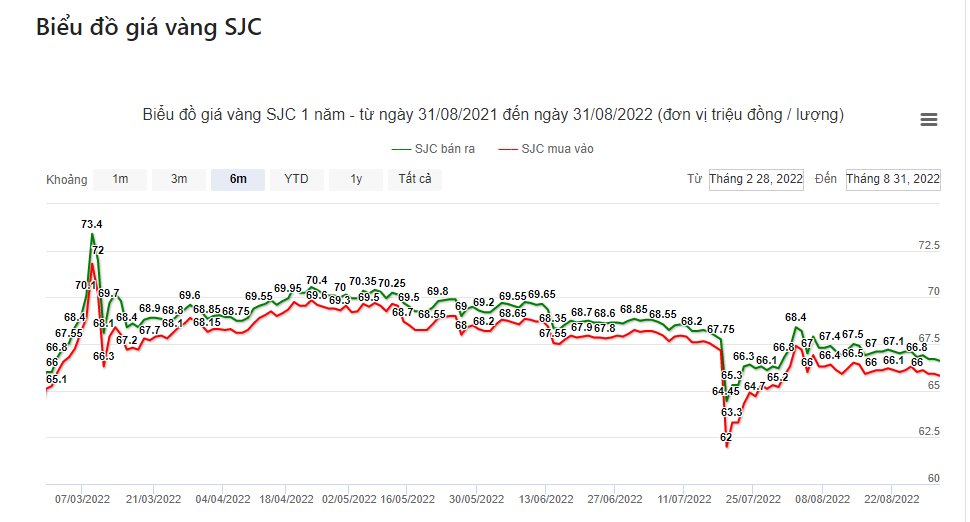This screenshot has width=970, height=522.
Task: Click the 30/05/2022 axis date label
Action: [476, 499]
